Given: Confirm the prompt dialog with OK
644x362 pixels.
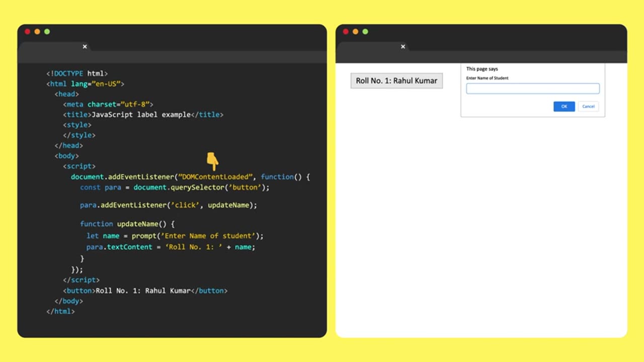Looking at the screenshot, I should (564, 106).
